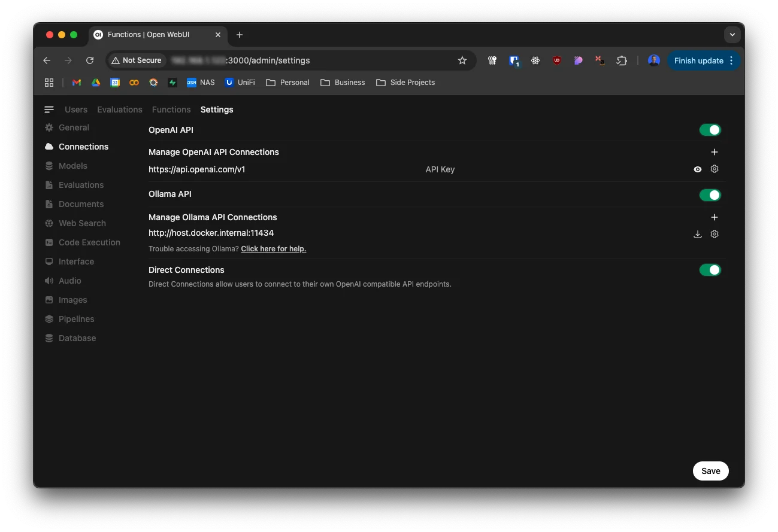Open the React Developer Tools extension
778x532 pixels.
click(x=535, y=60)
